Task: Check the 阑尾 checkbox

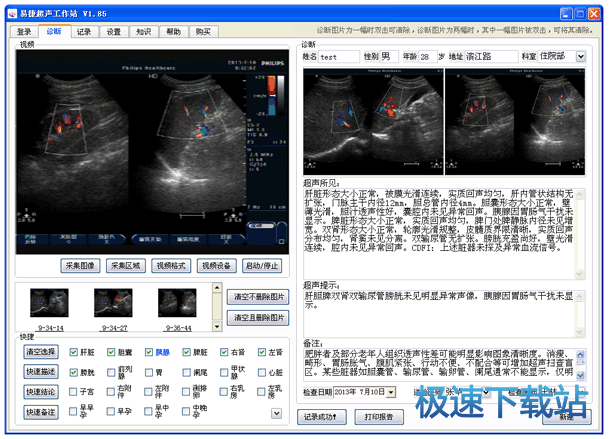Action: (186, 373)
